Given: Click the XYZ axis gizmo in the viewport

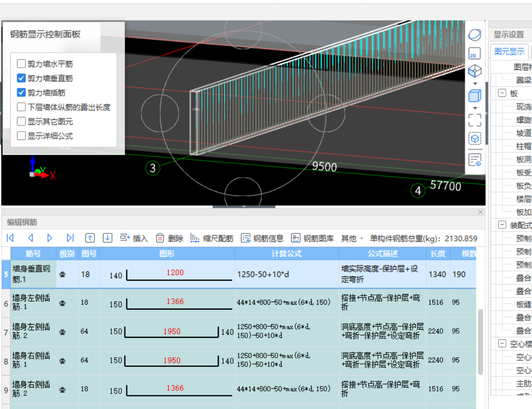Looking at the screenshot, I should (42, 168).
